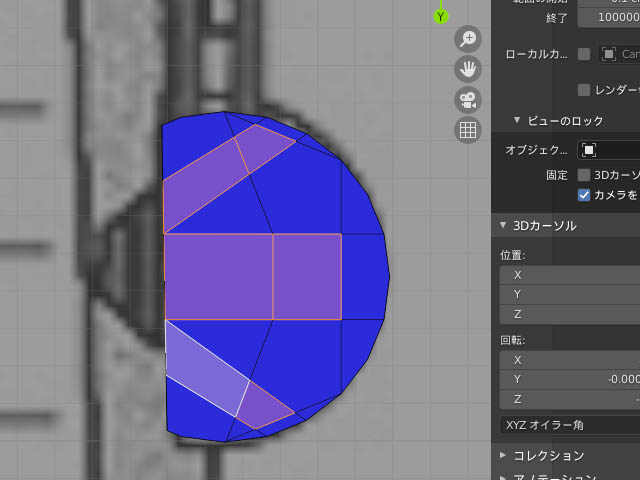Toggle the camera view icon
Viewport: 640px width, 480px height.
click(468, 100)
